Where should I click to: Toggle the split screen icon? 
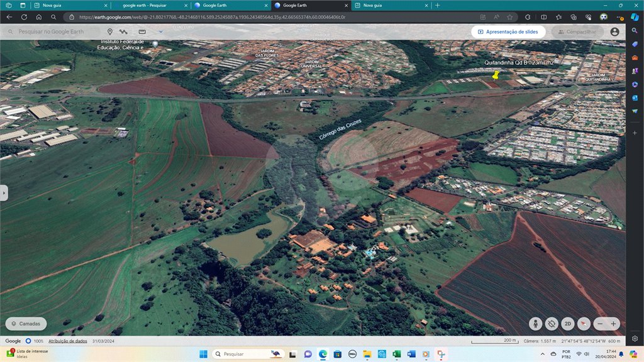point(544,17)
